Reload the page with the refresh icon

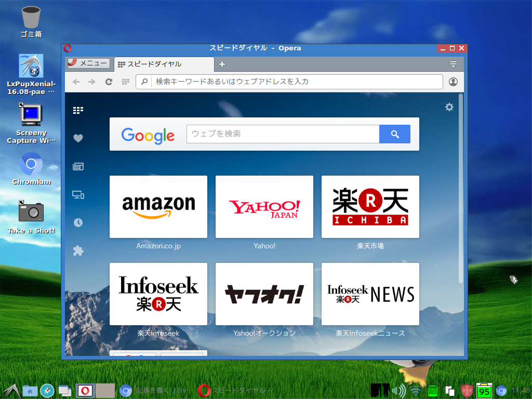pos(109,82)
